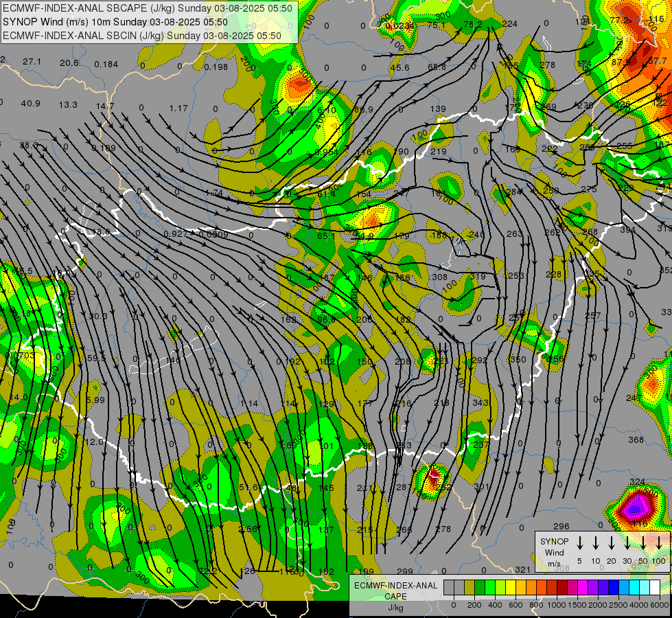This screenshot has width=672, height=618.
Task: Click the pure yellow CAPE legend swatch
Action: pyautogui.click(x=511, y=588)
